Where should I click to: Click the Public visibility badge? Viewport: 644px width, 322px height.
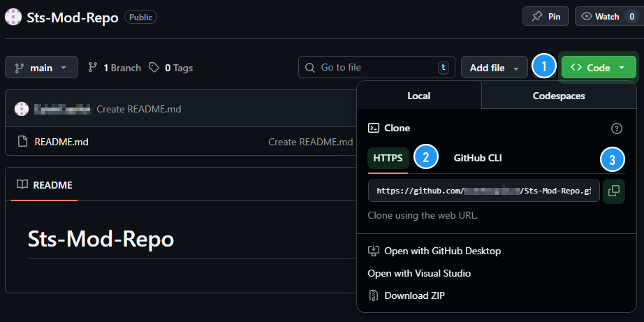coord(140,17)
